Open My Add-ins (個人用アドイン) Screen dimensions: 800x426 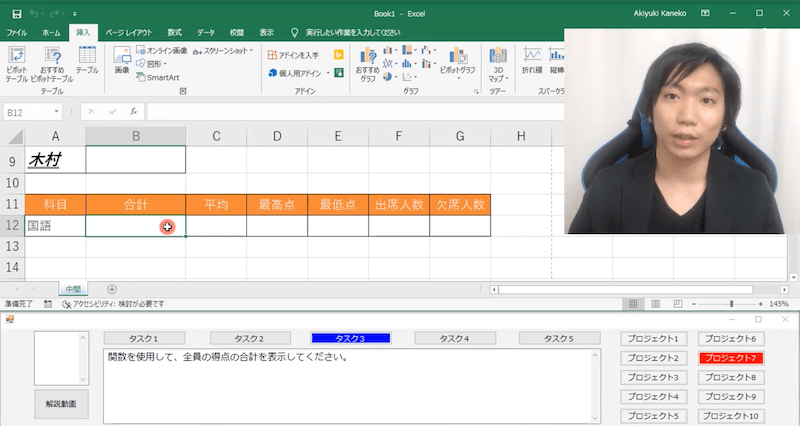coord(297,73)
